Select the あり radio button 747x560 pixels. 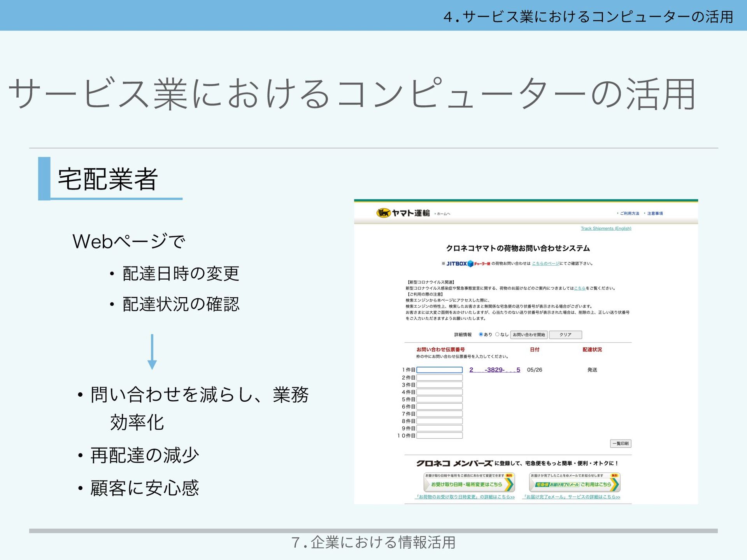point(481,334)
